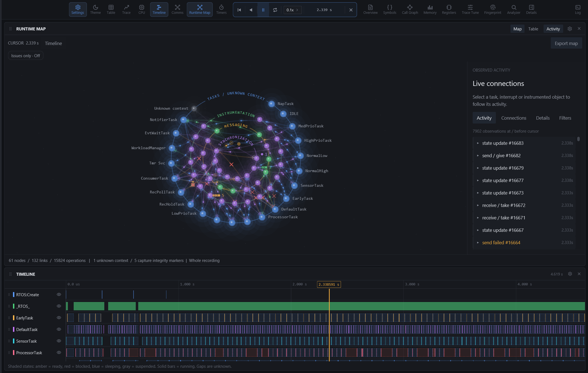The image size is (588, 373).
Task: Click the activity list scrollbar thumb
Action: [578, 139]
